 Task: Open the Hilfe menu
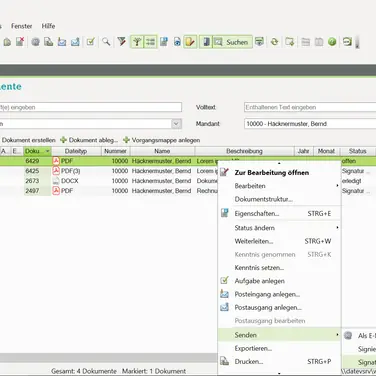click(48, 26)
